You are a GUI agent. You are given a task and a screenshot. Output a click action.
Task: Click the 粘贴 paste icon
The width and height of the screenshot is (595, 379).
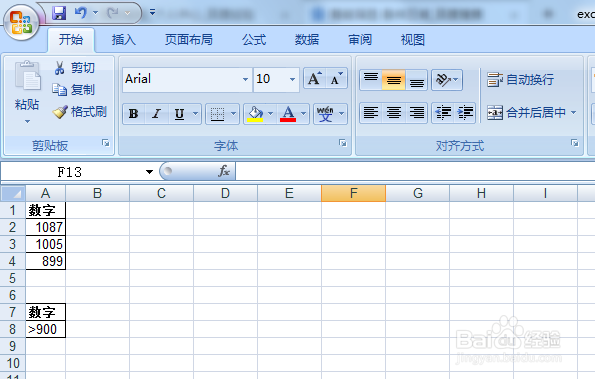[27, 76]
